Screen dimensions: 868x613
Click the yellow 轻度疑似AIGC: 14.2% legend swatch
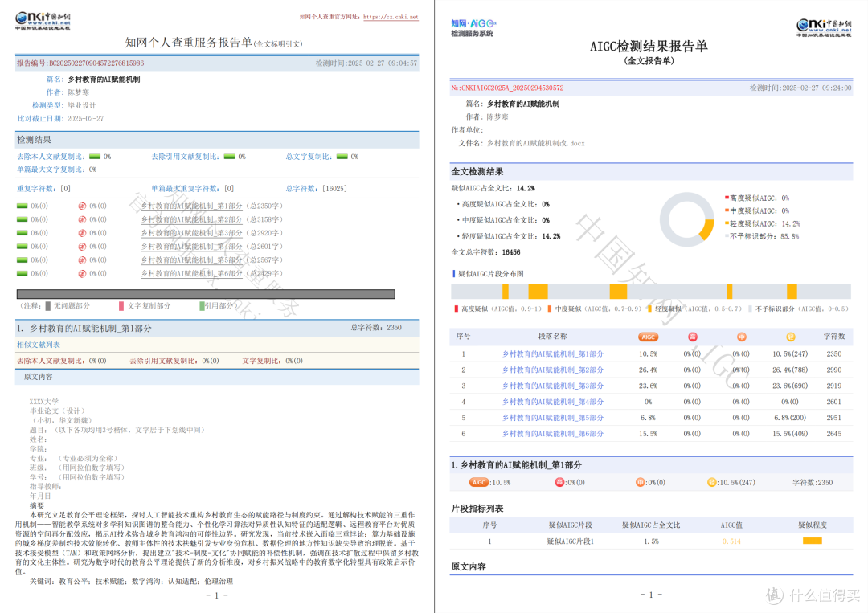coord(727,223)
